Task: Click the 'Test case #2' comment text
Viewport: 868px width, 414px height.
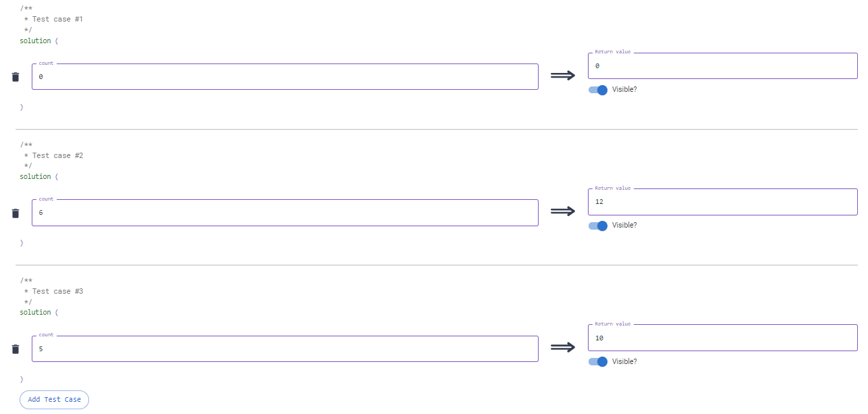Action: pos(57,155)
